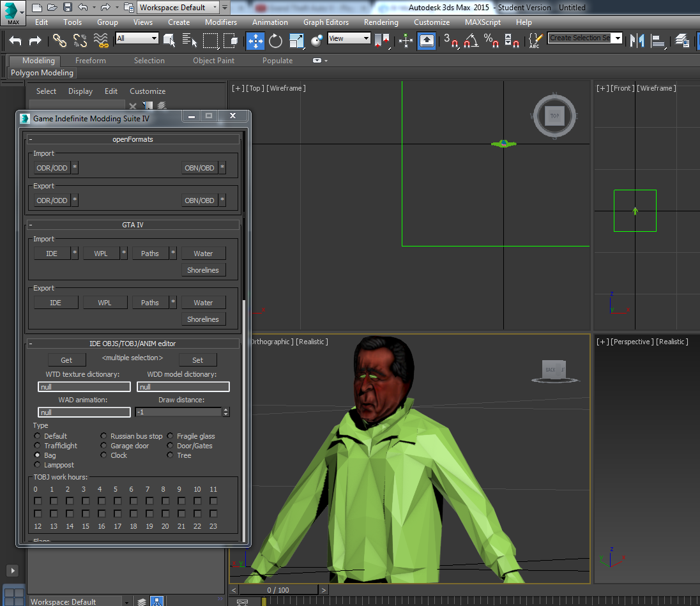Switch to the Object Paint ribbon tab
This screenshot has height=606, width=700.
213,60
